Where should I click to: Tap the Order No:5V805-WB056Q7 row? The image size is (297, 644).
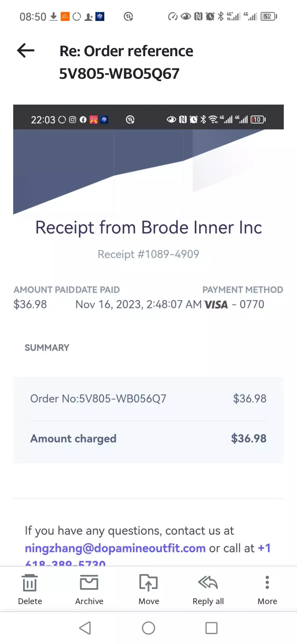[x=148, y=399]
